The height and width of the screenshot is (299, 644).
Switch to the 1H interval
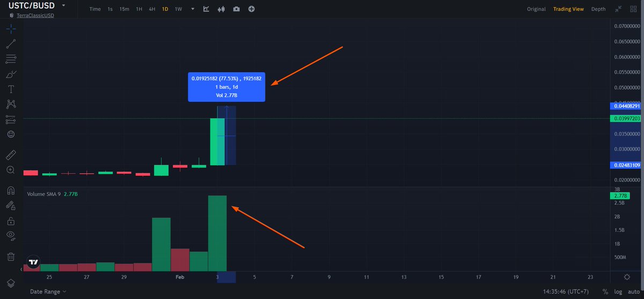(x=139, y=9)
